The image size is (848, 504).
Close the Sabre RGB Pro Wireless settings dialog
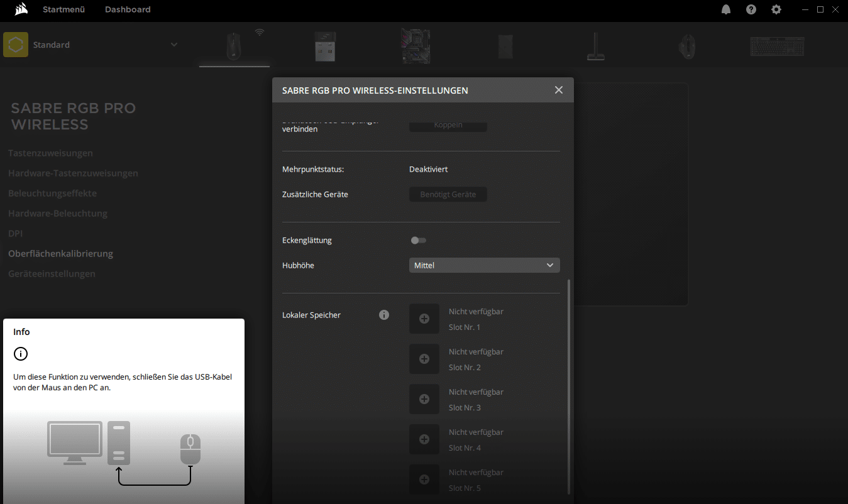559,90
